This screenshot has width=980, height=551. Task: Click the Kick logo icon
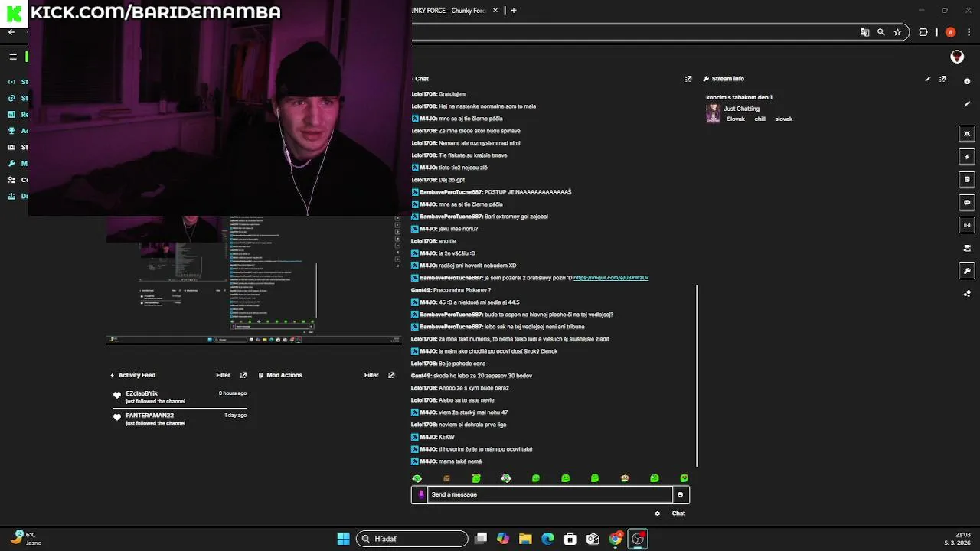point(14,12)
